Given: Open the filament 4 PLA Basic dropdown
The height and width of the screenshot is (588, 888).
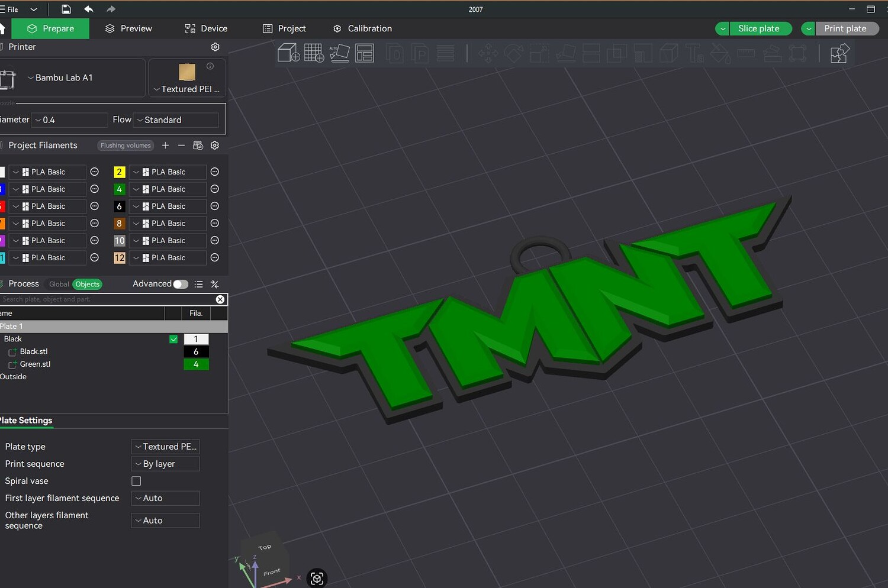Looking at the screenshot, I should (168, 189).
